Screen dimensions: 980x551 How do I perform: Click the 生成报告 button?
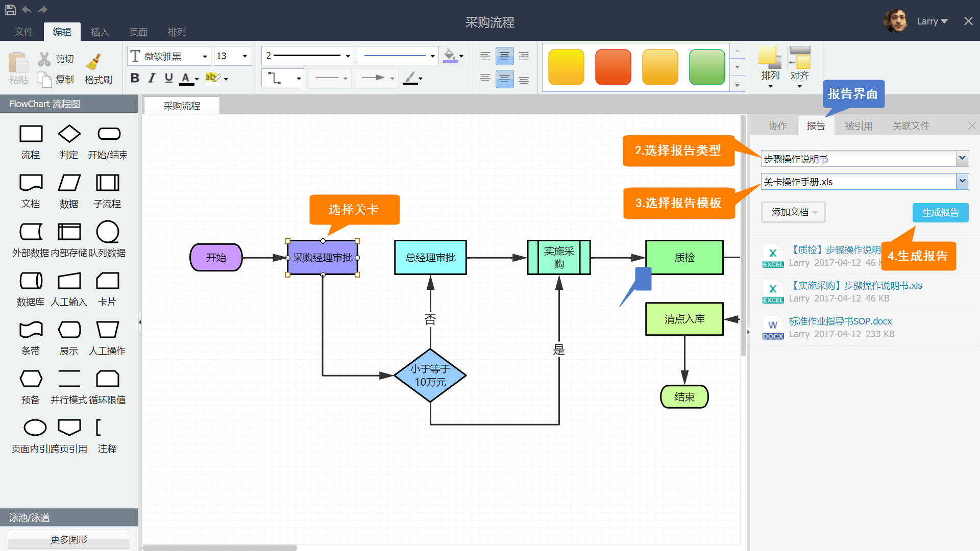click(940, 213)
